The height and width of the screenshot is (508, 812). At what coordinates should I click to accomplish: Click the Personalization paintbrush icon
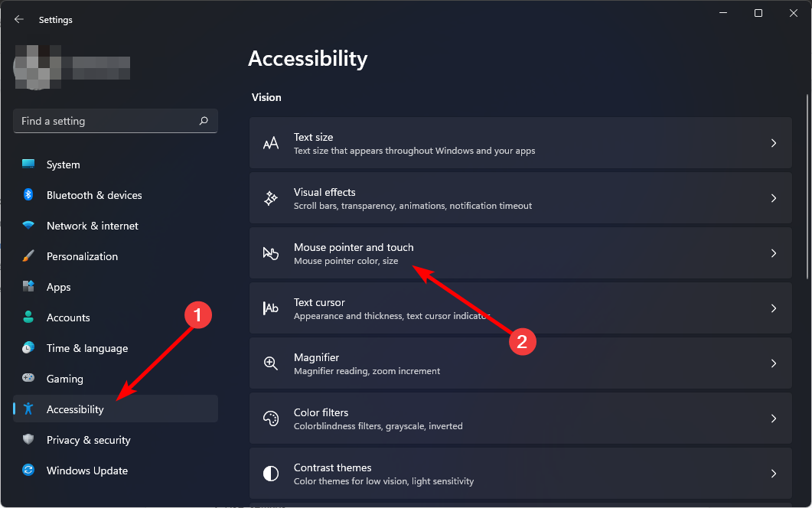point(28,256)
